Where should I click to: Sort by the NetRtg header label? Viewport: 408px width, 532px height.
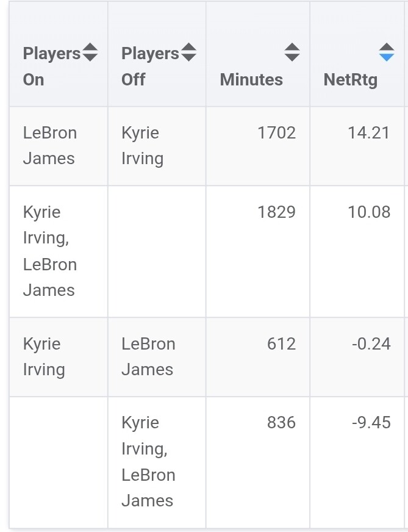(x=351, y=79)
